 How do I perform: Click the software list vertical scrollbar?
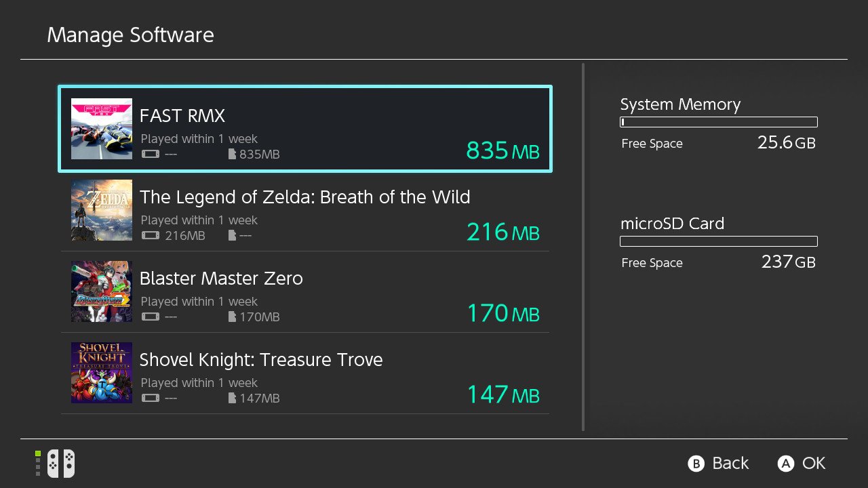583,247
